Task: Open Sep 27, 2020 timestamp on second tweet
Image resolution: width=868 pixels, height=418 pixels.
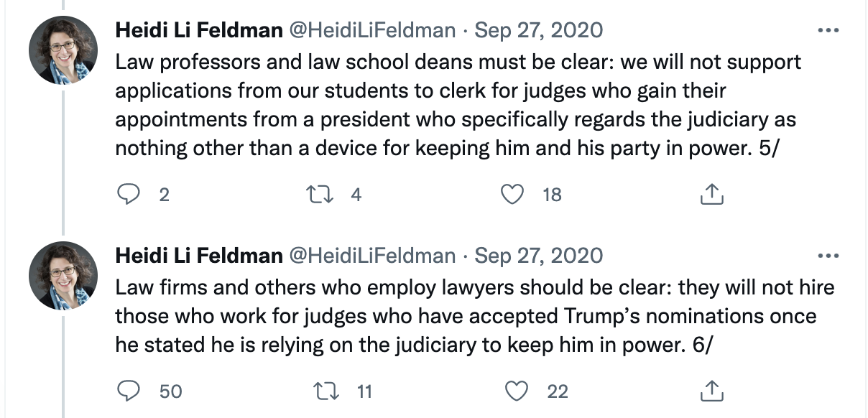Action: pyautogui.click(x=539, y=256)
